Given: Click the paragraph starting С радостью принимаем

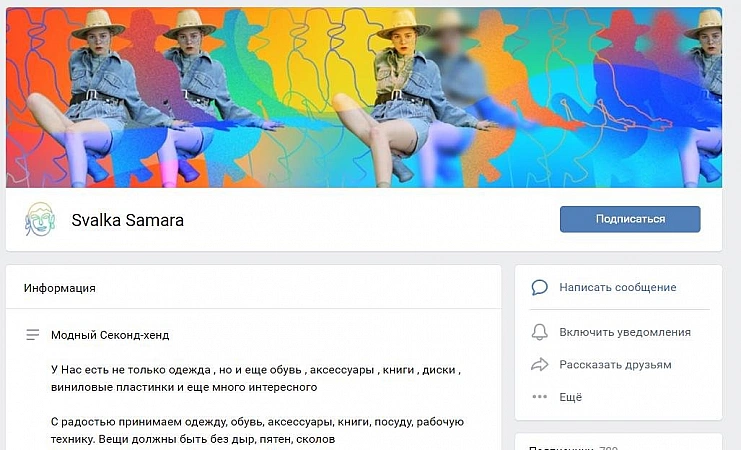Looking at the screenshot, I should (258, 430).
